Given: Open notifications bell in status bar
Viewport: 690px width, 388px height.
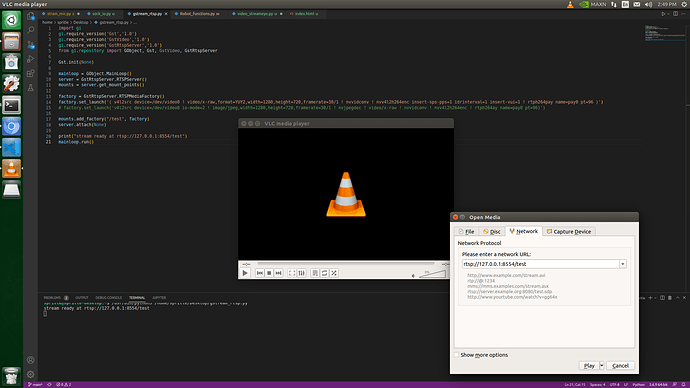Looking at the screenshot, I should click(684, 384).
